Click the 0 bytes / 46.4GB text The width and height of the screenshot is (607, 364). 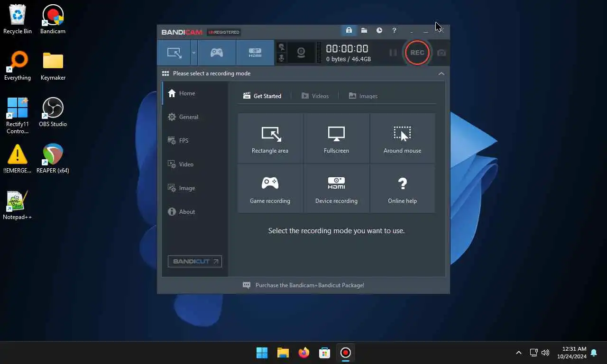[x=349, y=59]
